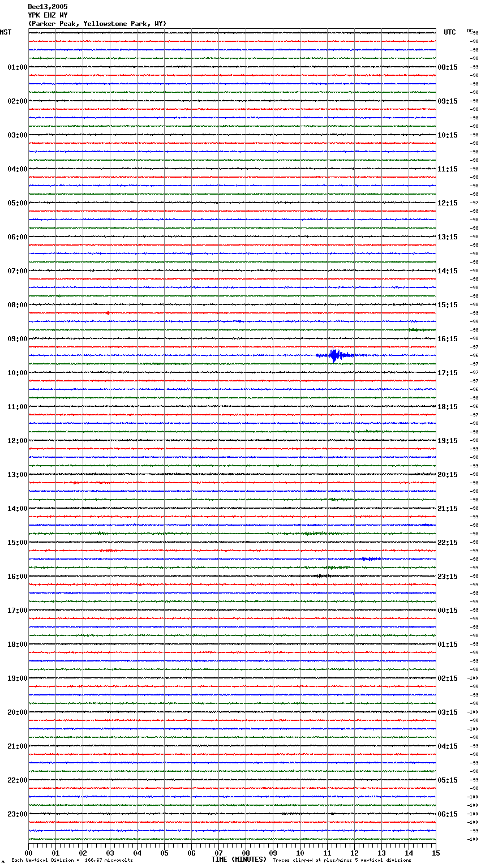Click the 20:15 UTC time label
Image resolution: width=481 pixels, height=868 pixels.
click(x=448, y=475)
